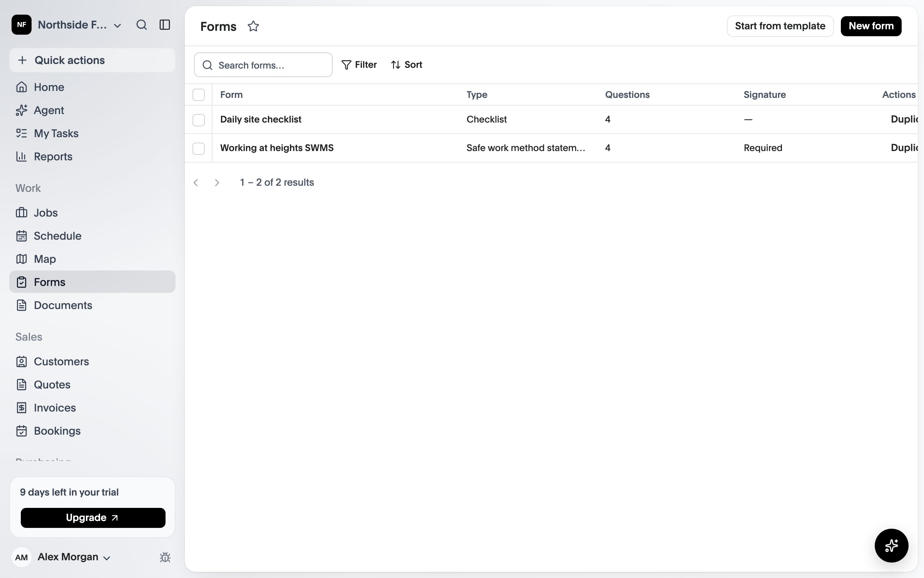Click the Type column header

click(477, 95)
